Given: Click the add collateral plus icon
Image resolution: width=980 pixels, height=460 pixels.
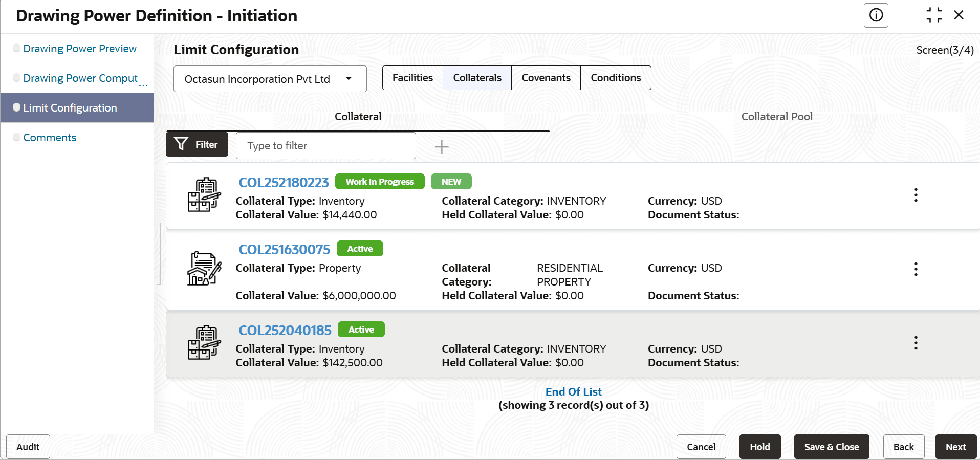Looking at the screenshot, I should (442, 147).
